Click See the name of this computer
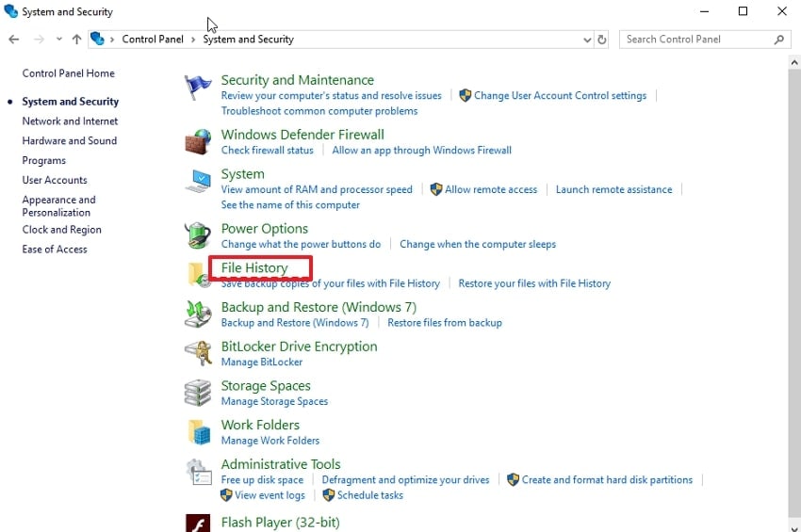Screen dimensions: 801x532 (x=290, y=204)
